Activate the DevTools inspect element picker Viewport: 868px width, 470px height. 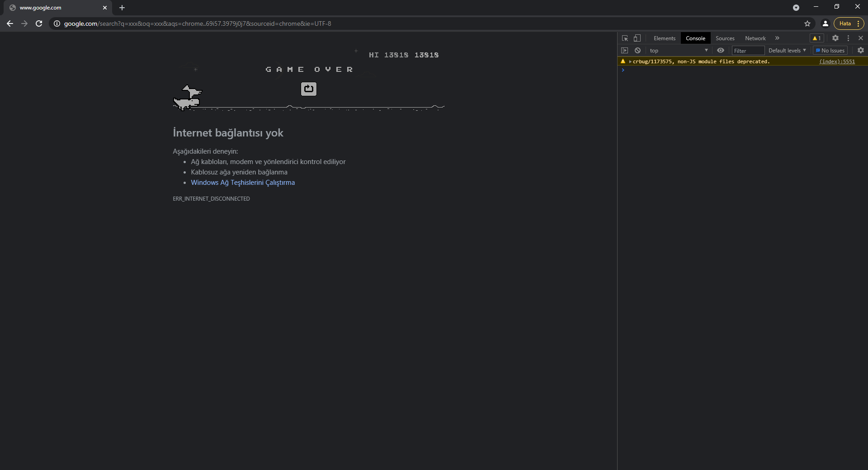625,38
